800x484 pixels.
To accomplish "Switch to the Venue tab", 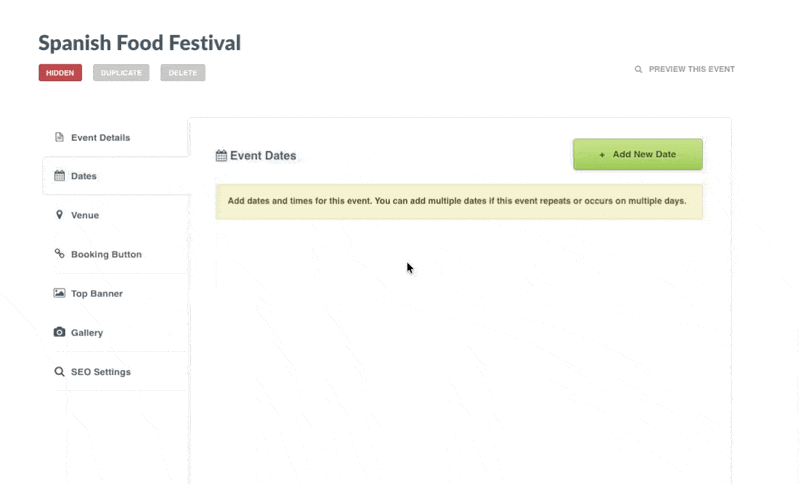I will 84,215.
